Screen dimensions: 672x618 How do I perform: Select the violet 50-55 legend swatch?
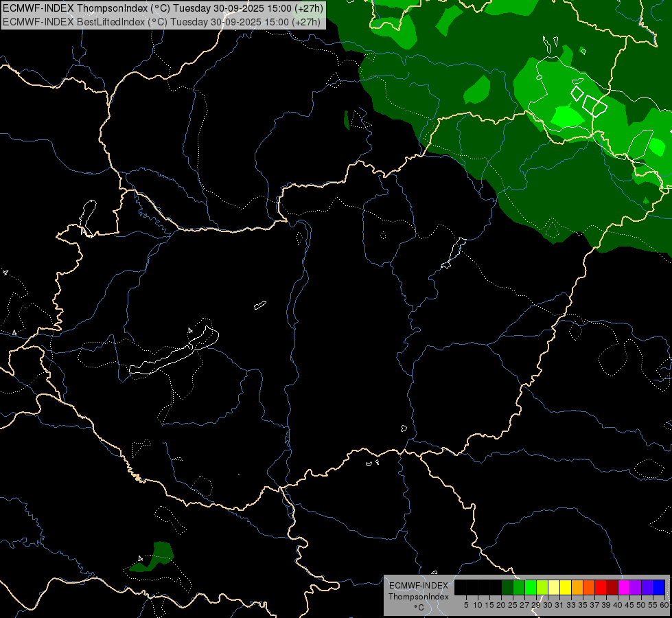pos(647,587)
